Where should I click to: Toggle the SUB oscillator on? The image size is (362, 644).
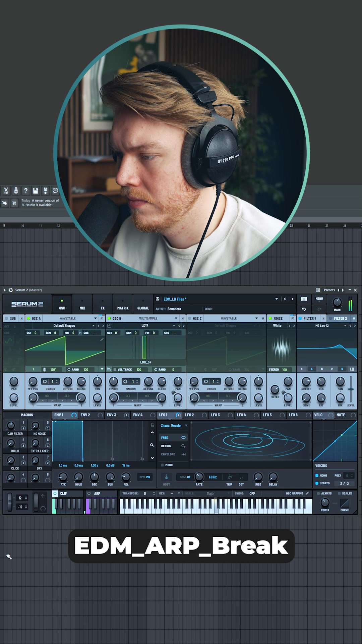6,318
